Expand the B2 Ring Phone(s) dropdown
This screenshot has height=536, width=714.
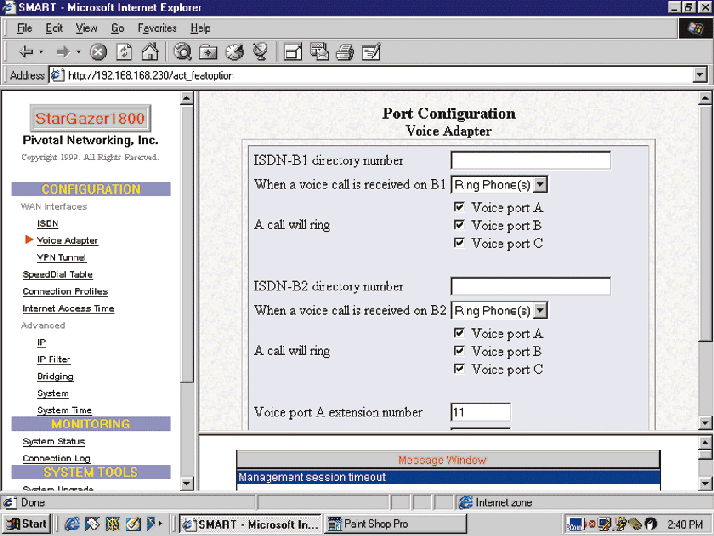point(540,310)
